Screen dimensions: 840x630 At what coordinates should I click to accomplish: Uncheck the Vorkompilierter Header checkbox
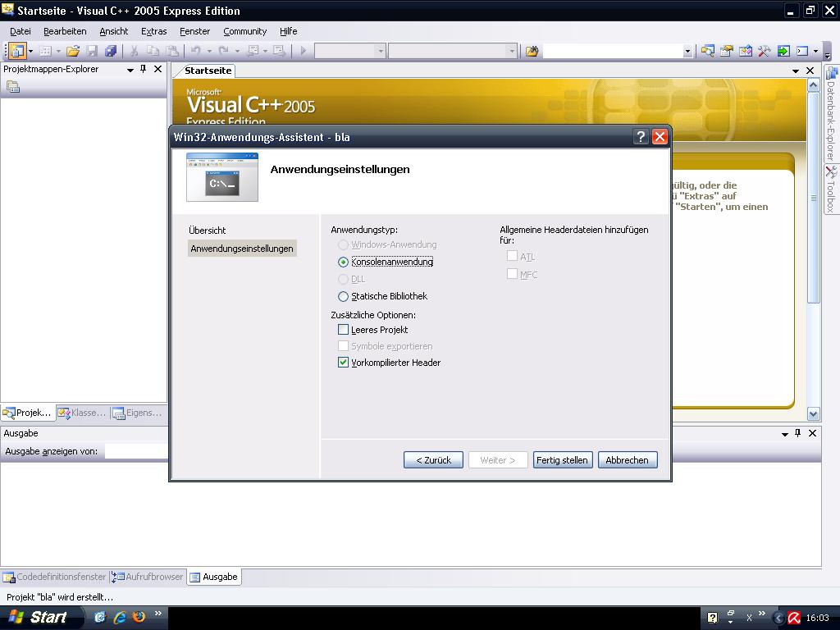(343, 362)
